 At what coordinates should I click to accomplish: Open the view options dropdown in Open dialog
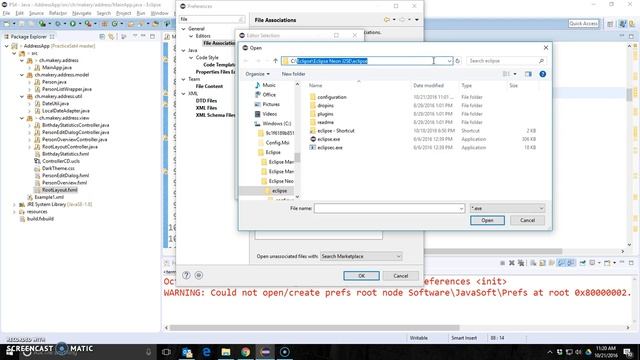(x=515, y=74)
